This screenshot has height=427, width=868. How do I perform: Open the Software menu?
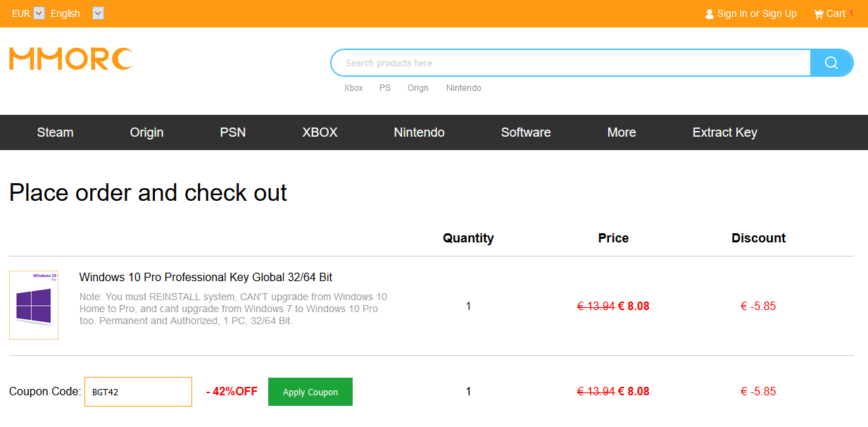click(526, 132)
